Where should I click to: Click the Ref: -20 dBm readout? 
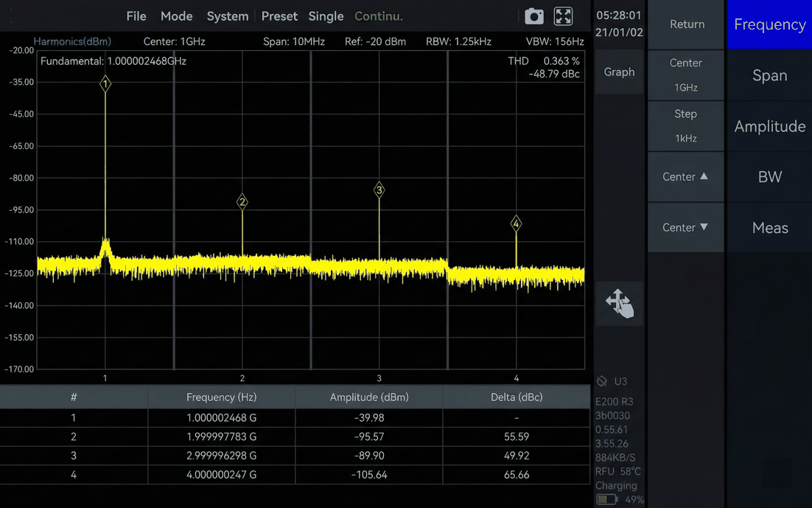point(376,41)
